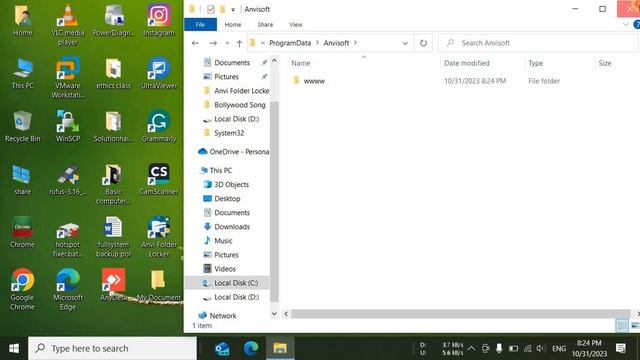Open the ethics class folder icon
The width and height of the screenshot is (640, 360).
(113, 73)
